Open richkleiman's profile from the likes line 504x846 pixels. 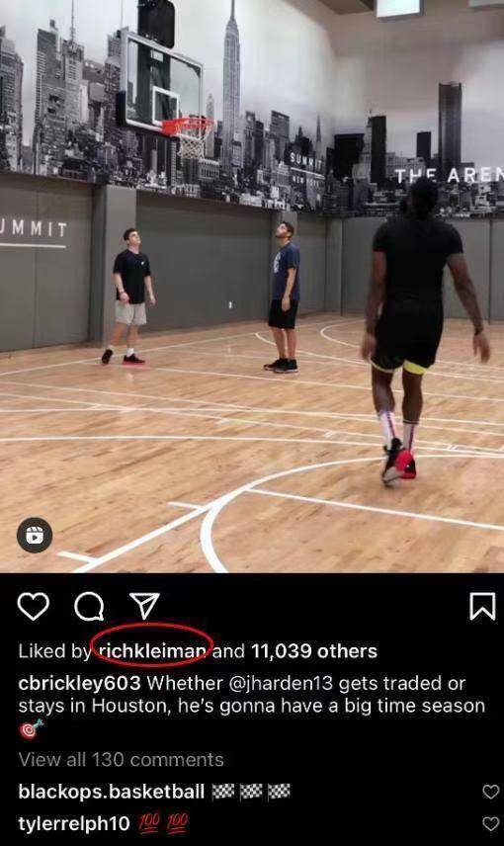click(x=153, y=650)
